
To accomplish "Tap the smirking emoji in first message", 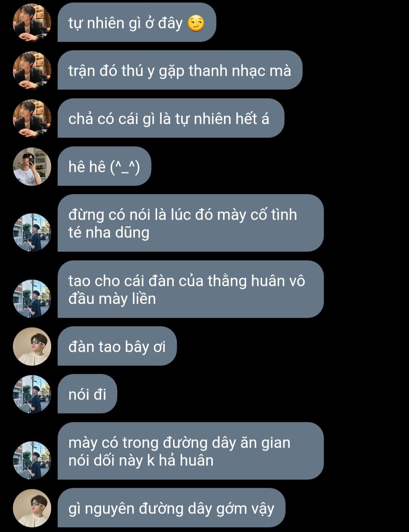I will (x=196, y=23).
